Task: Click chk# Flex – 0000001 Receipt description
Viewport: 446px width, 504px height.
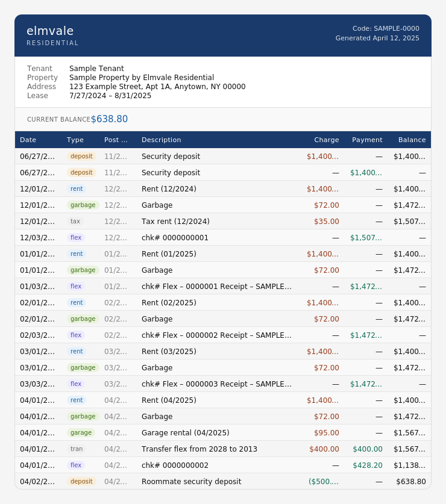Action: point(216,287)
